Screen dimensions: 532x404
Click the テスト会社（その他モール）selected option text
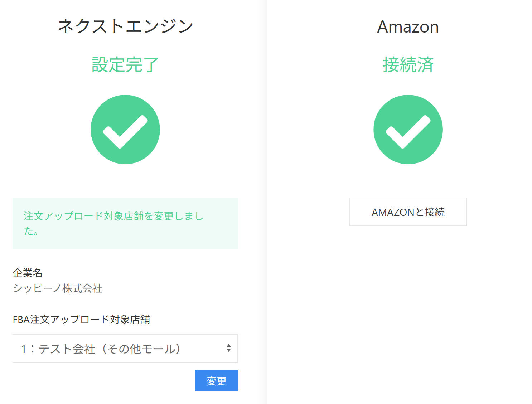click(x=110, y=349)
